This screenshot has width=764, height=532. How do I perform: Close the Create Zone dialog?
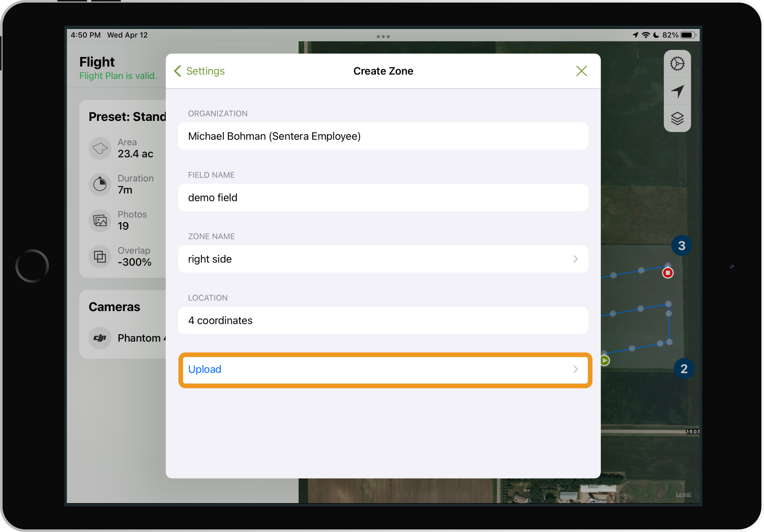click(581, 71)
